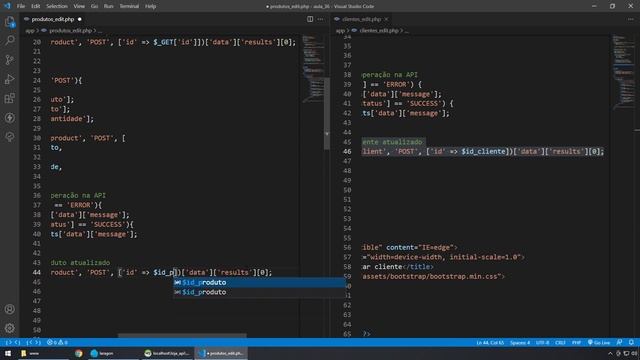Open the Help menu
The width and height of the screenshot is (640, 360).
(x=151, y=6)
